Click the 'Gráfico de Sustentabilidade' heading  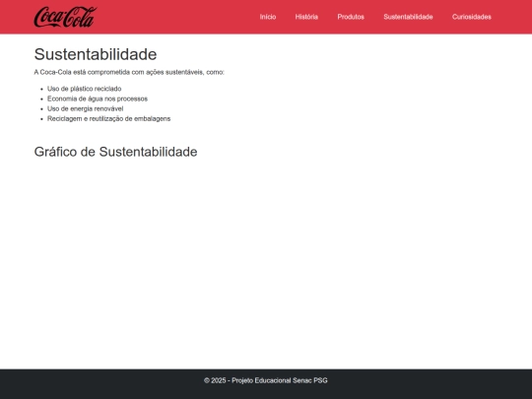[115, 152]
